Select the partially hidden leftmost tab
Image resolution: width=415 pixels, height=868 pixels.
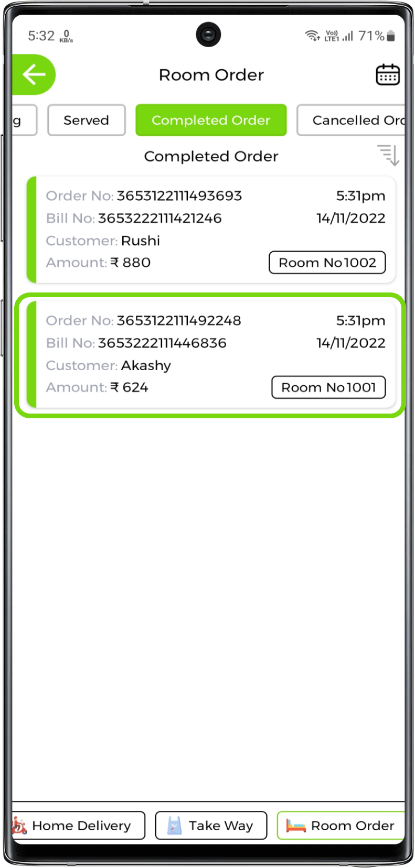click(25, 120)
